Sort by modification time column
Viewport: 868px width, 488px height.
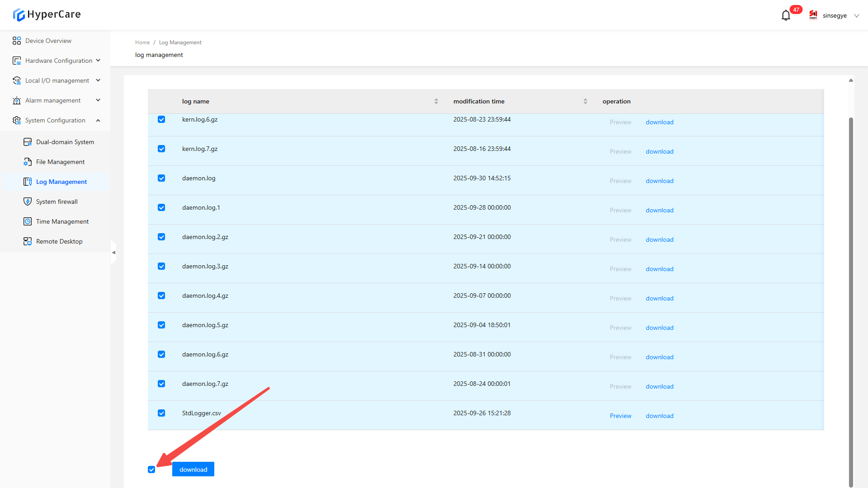tap(585, 101)
